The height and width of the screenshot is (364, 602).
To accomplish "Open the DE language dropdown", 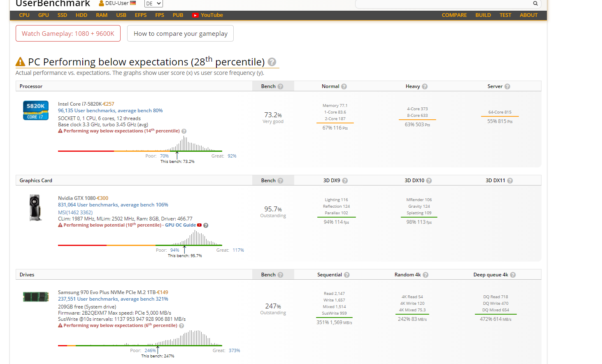I will pos(153,3).
